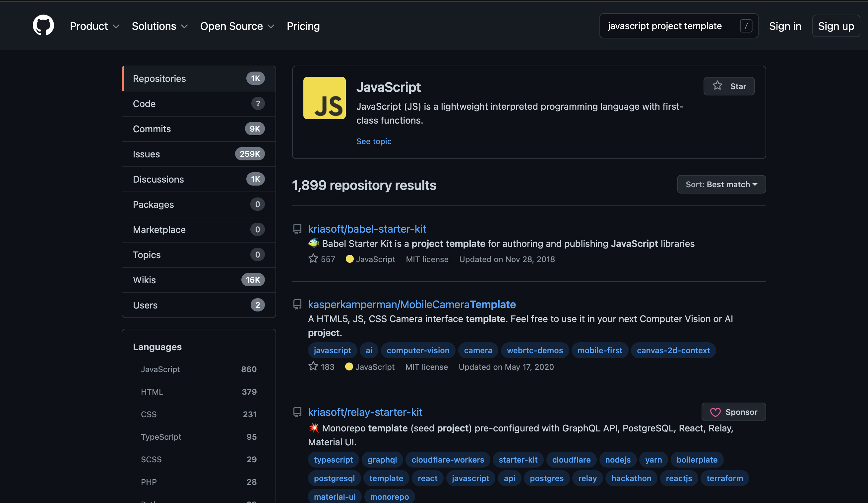
Task: Switch to Packages search results
Action: click(x=199, y=204)
